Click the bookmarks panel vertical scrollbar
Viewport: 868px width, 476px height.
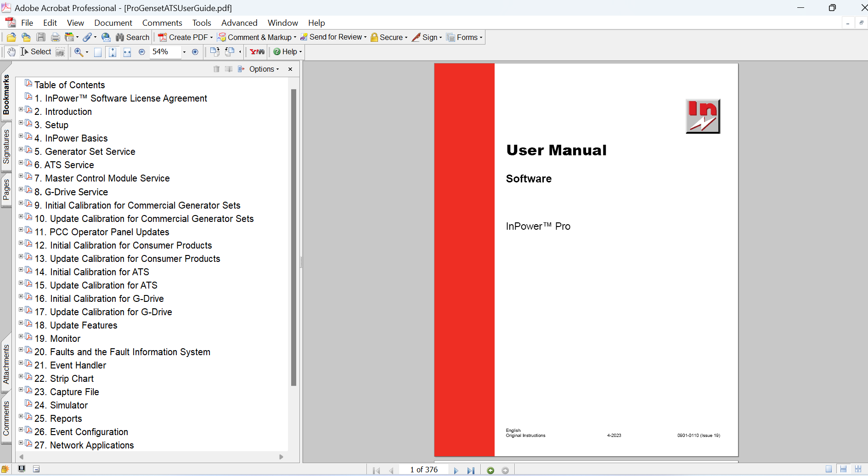point(293,237)
